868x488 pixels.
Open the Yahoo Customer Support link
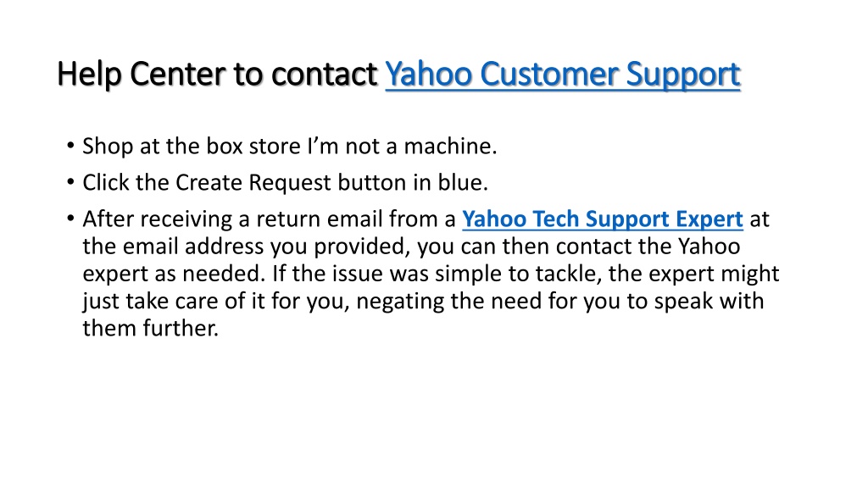point(563,75)
